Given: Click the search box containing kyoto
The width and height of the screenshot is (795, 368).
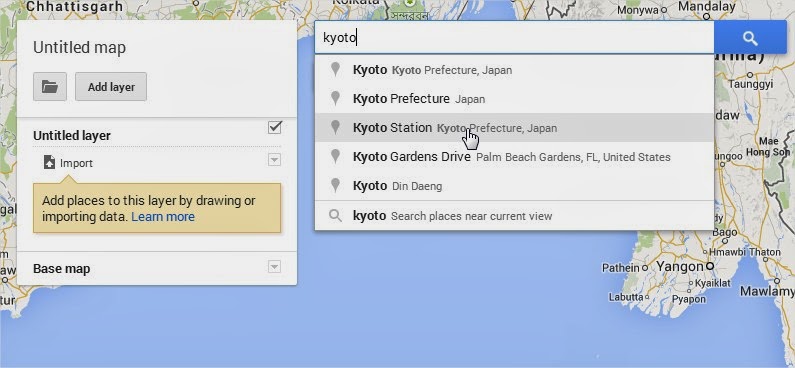Looking at the screenshot, I should (x=514, y=38).
